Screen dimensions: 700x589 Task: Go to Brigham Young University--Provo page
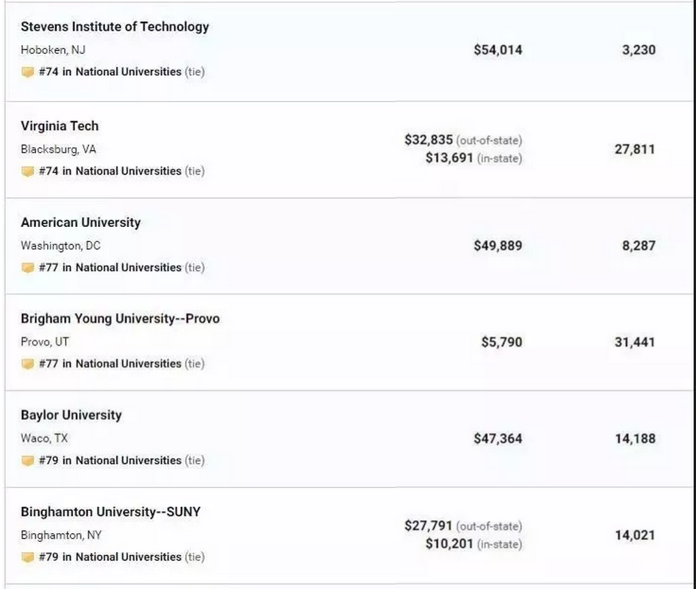click(x=120, y=318)
